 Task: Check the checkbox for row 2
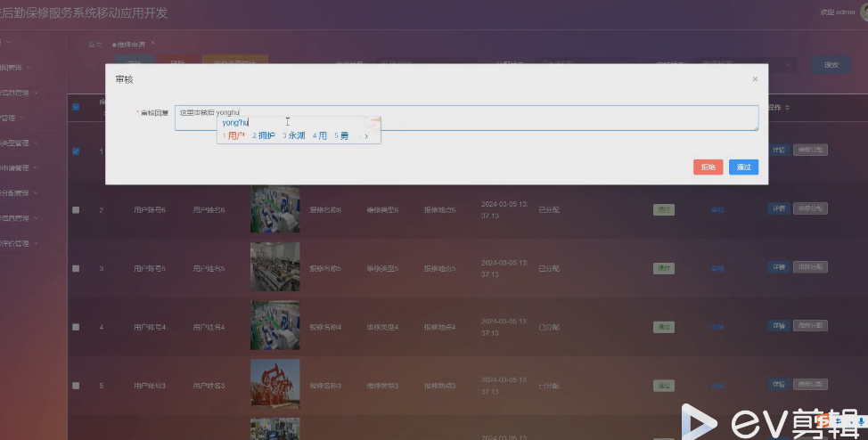76,210
